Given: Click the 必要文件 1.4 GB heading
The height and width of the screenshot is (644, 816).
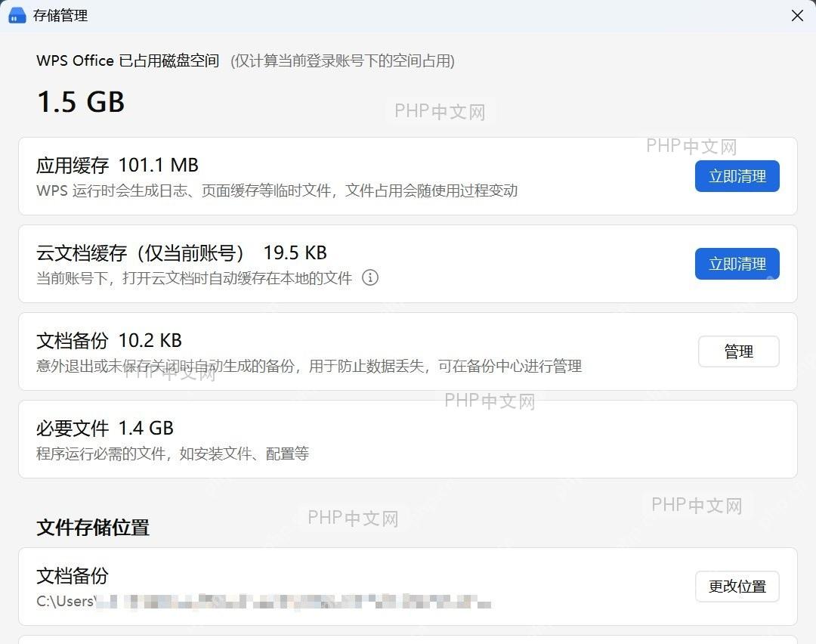Looking at the screenshot, I should pyautogui.click(x=105, y=429).
